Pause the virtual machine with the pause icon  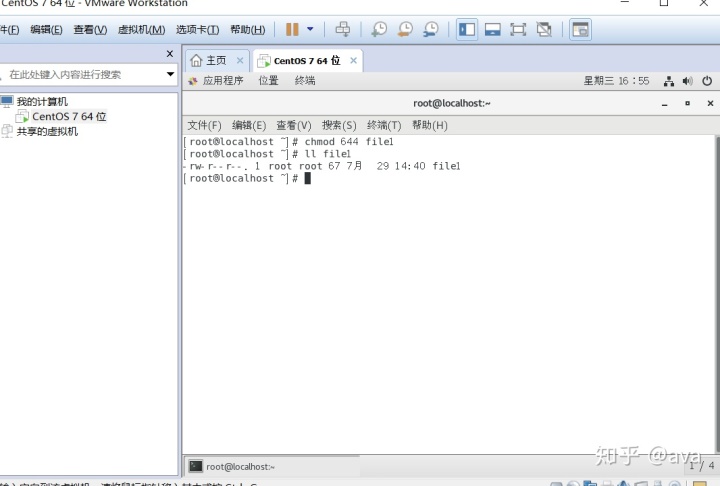(292, 29)
